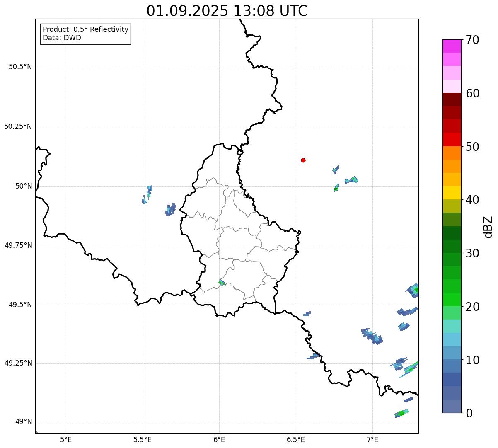The image size is (498, 448).
Task: Click the 49.25°N latitude tick label
Action: [18, 363]
